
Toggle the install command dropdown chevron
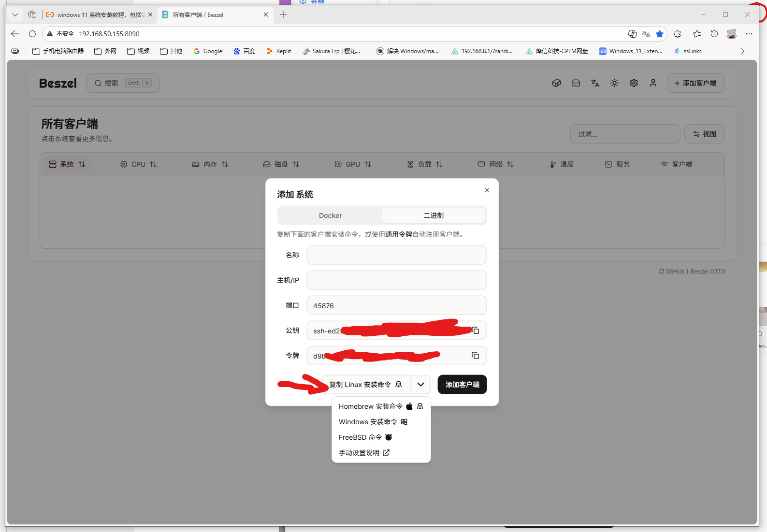(x=420, y=385)
